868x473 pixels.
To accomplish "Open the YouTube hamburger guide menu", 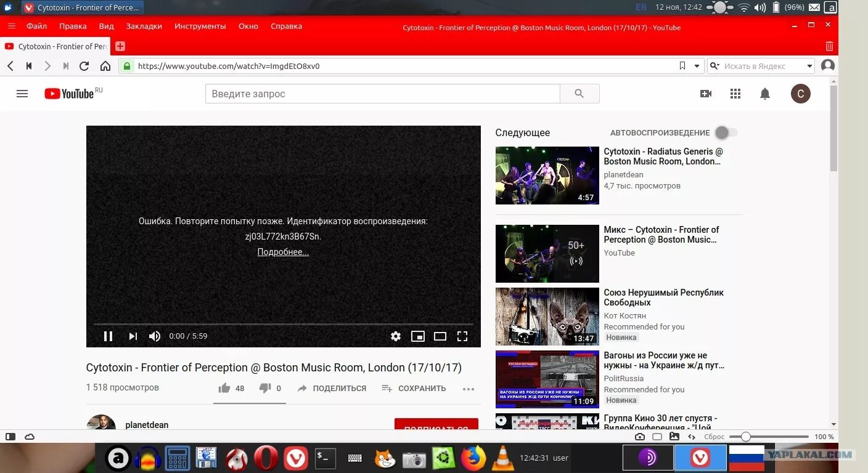I will pyautogui.click(x=22, y=94).
